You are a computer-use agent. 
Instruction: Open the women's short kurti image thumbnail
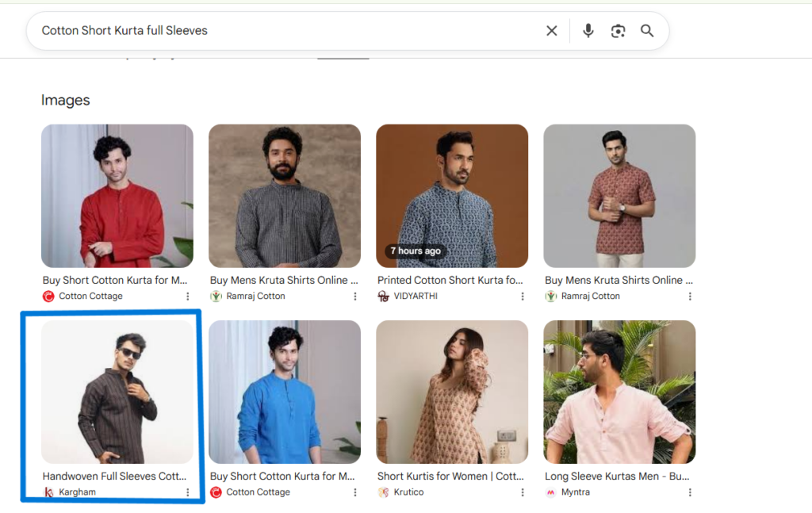pos(452,392)
